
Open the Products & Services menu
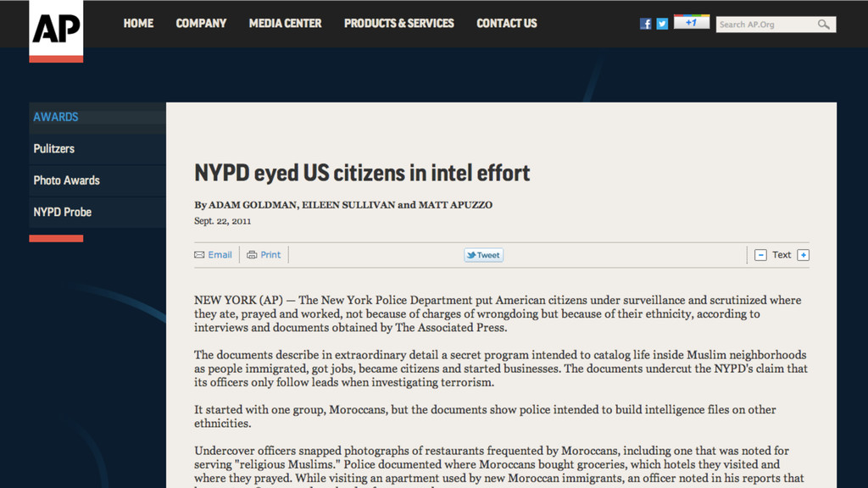(x=398, y=23)
